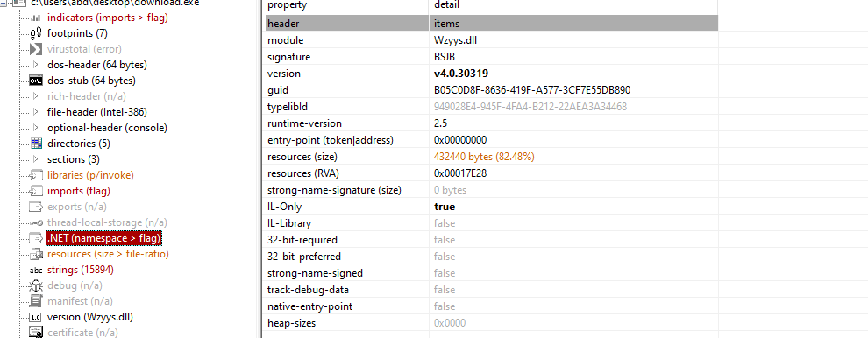868x338 pixels.
Task: Select .NET (namespace > flag) node
Action: tap(103, 238)
